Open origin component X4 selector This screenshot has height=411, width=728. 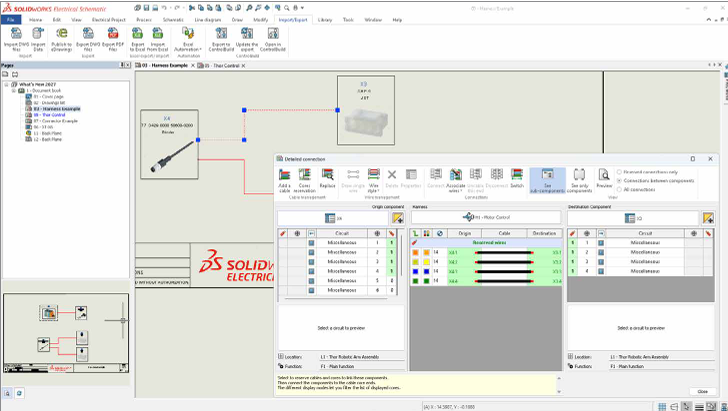pos(333,218)
